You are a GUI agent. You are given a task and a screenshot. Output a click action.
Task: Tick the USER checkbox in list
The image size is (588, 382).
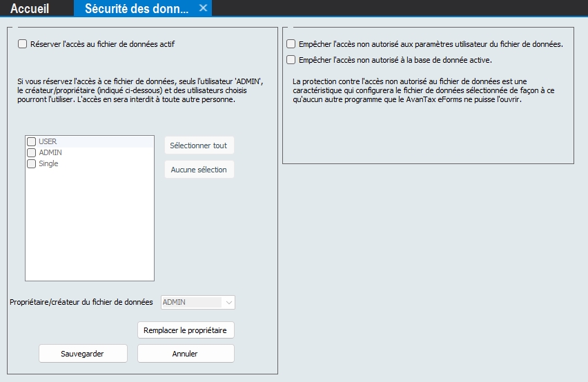tap(31, 142)
